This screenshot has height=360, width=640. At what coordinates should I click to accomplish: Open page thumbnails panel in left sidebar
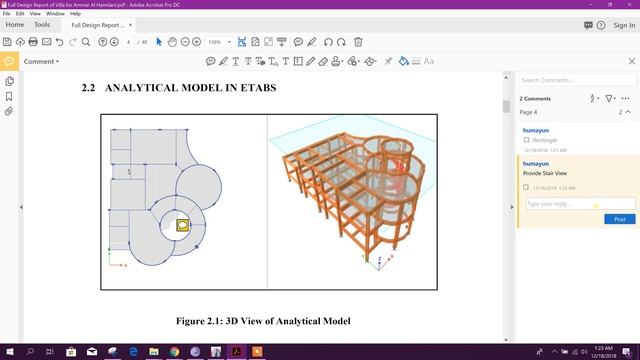(9, 81)
